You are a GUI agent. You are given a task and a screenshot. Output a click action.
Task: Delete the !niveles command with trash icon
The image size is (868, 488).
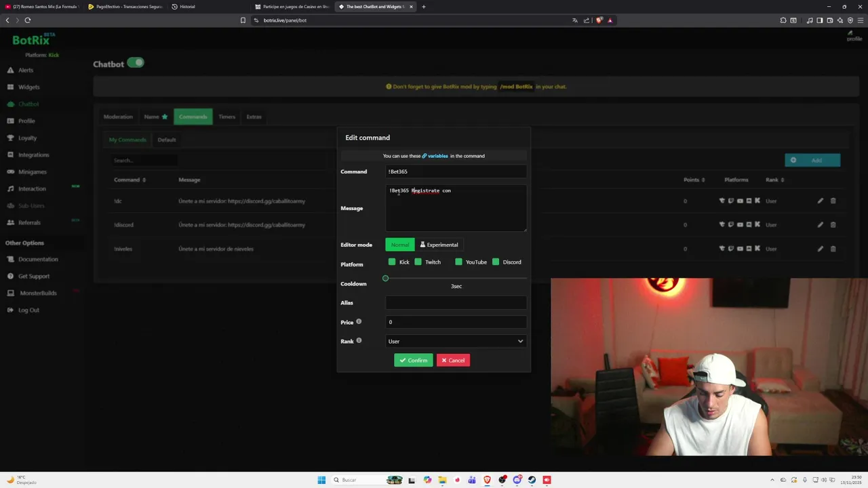point(833,249)
